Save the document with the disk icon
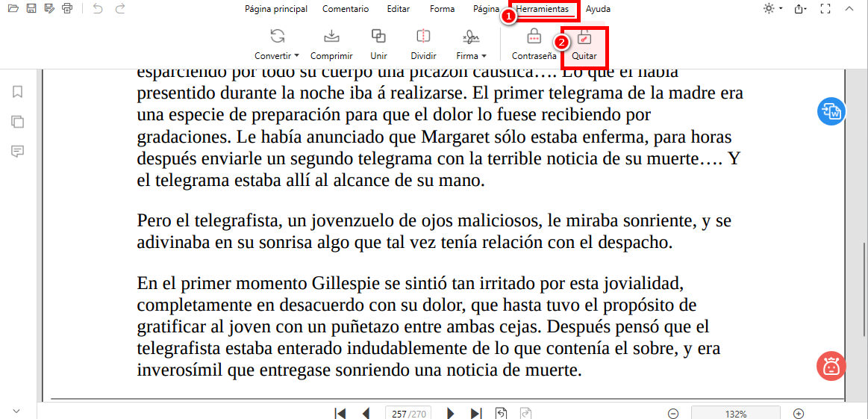The image size is (868, 419). pyautogui.click(x=31, y=8)
